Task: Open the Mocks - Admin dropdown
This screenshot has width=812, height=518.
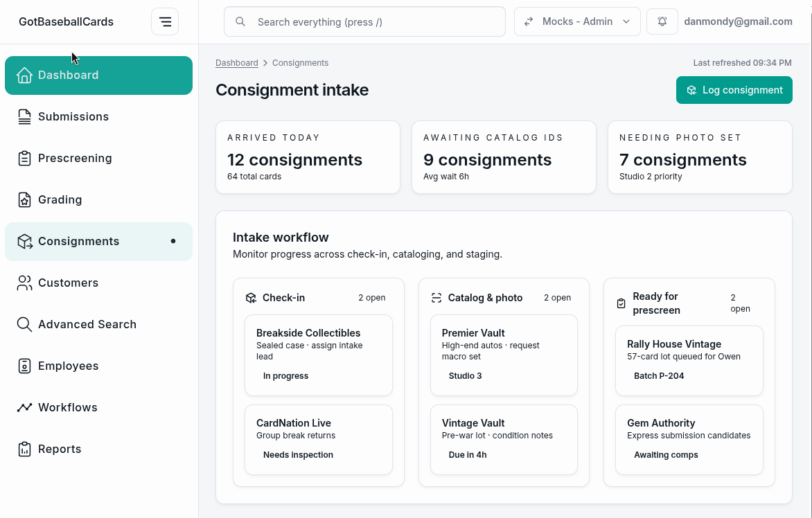Action: pos(576,21)
